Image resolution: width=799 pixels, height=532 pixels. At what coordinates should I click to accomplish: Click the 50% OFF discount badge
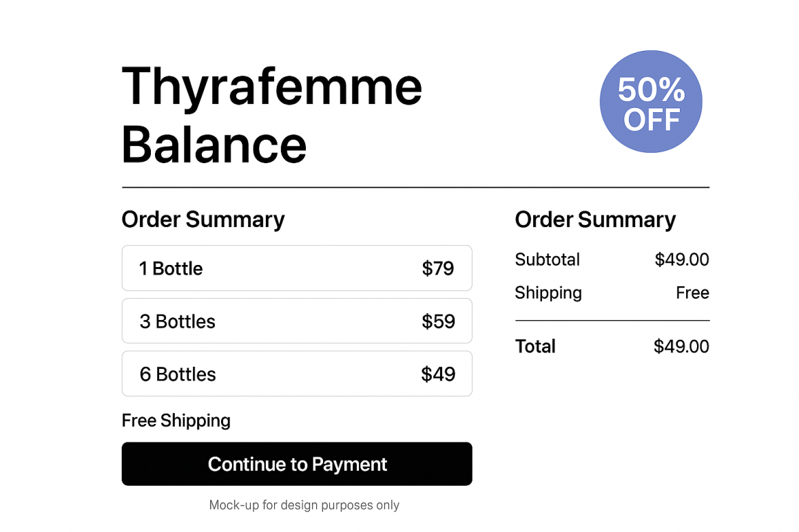[650, 101]
